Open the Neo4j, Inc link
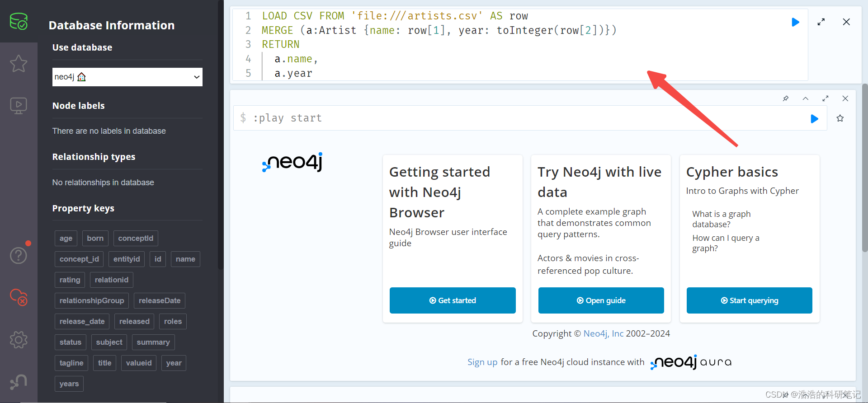Screen dimensions: 868x403 click(x=604, y=333)
